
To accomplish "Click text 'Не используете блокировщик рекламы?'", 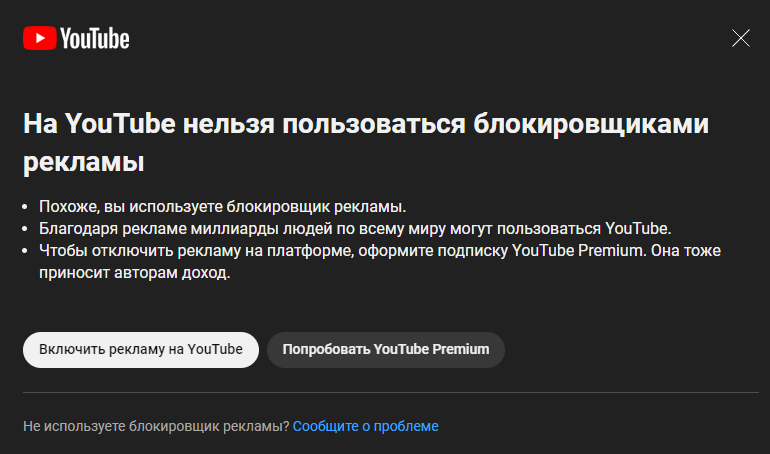I will pos(156,426).
